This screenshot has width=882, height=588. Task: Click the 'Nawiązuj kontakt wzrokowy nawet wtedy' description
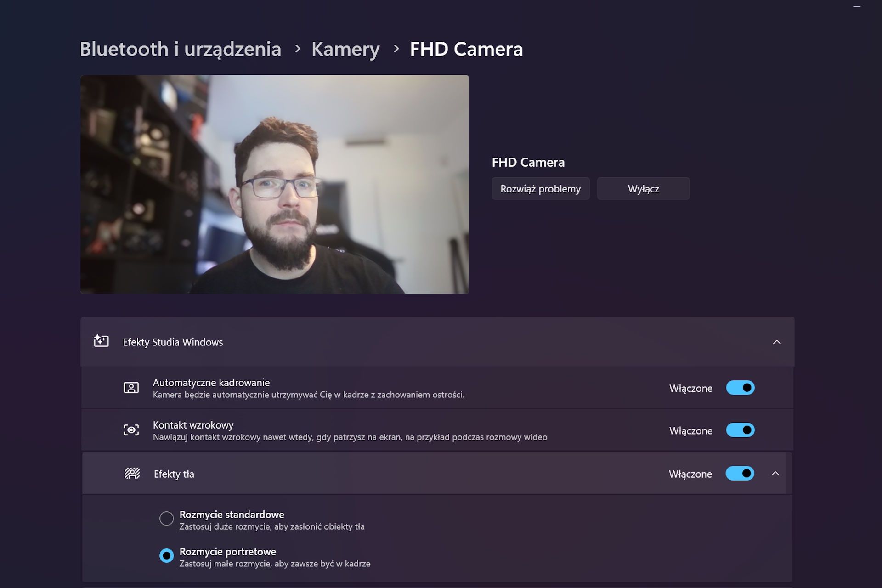pos(350,437)
